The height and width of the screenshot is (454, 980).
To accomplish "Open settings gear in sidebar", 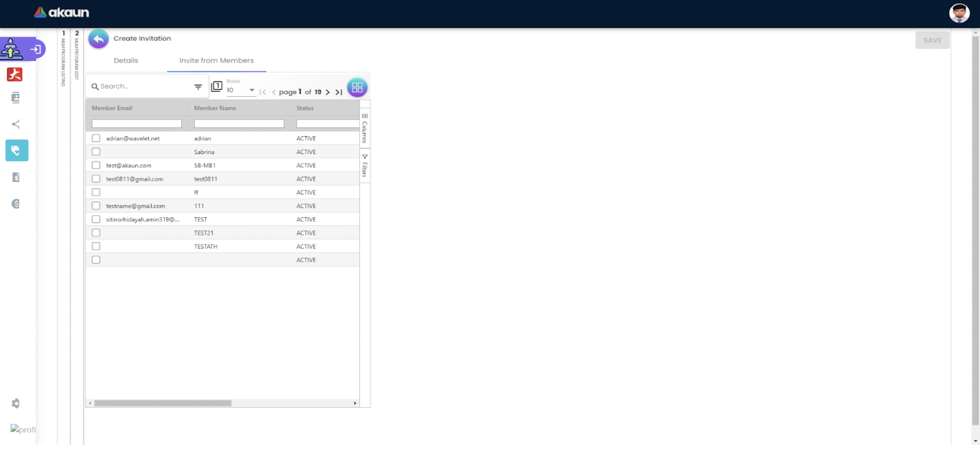I will point(16,403).
